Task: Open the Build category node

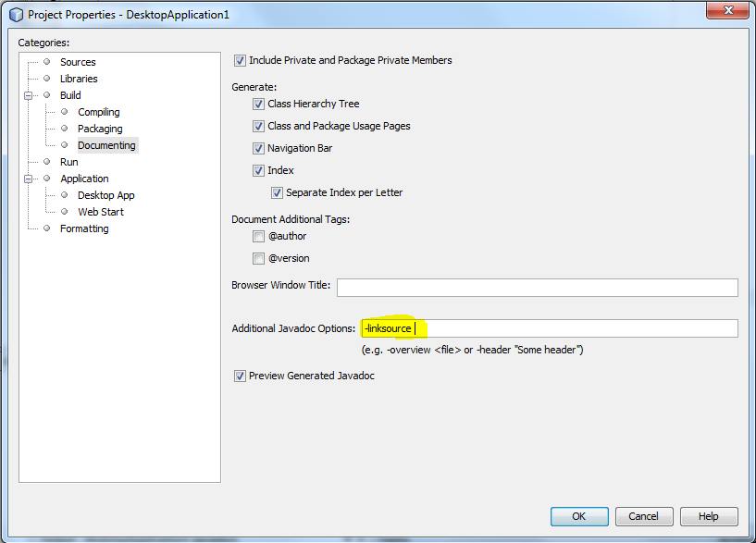Action: [x=70, y=95]
